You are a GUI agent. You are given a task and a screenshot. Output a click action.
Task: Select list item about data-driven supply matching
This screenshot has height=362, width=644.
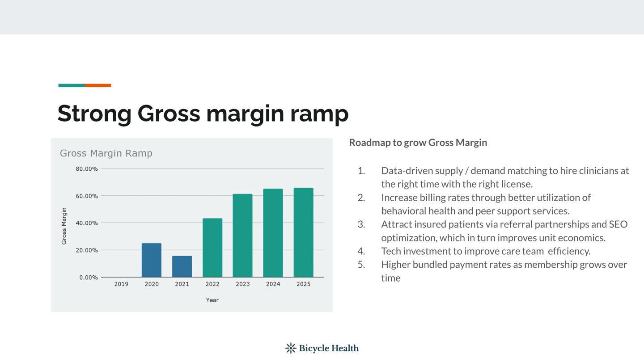[x=493, y=177]
